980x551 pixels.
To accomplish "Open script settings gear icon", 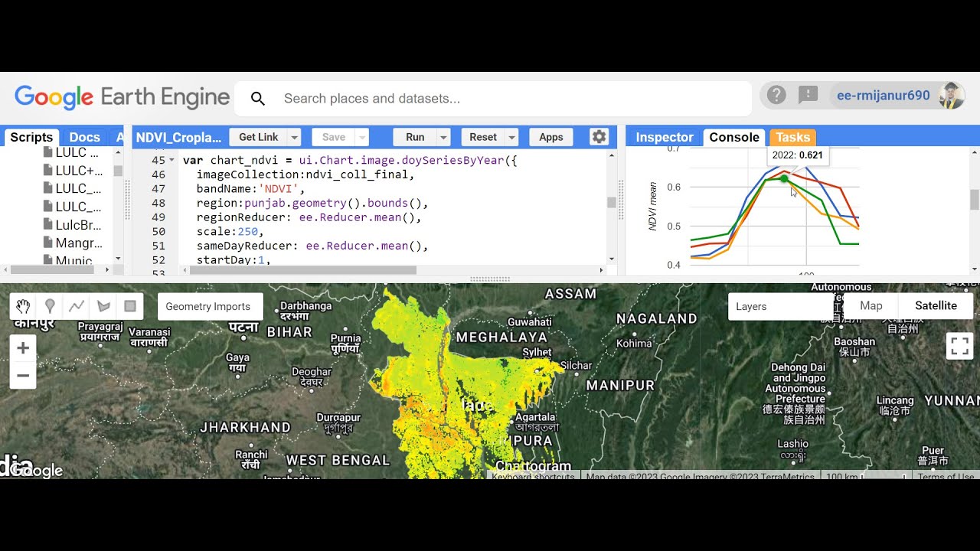I will tap(599, 137).
